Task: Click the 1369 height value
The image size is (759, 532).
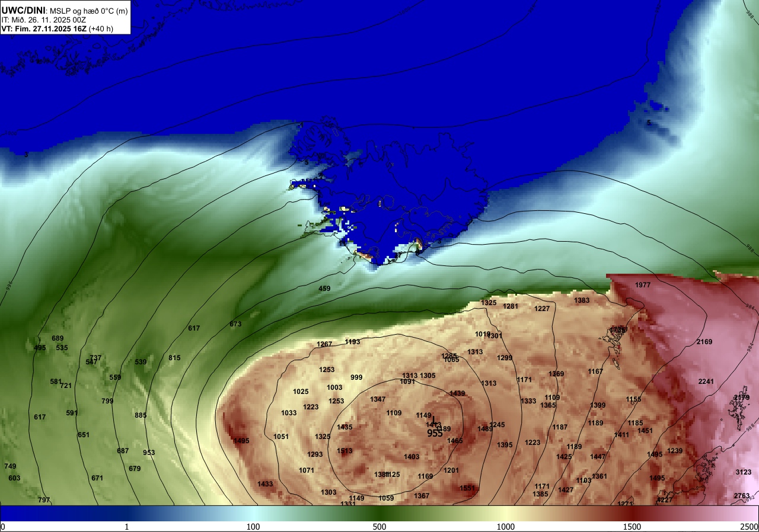Action: [556, 374]
